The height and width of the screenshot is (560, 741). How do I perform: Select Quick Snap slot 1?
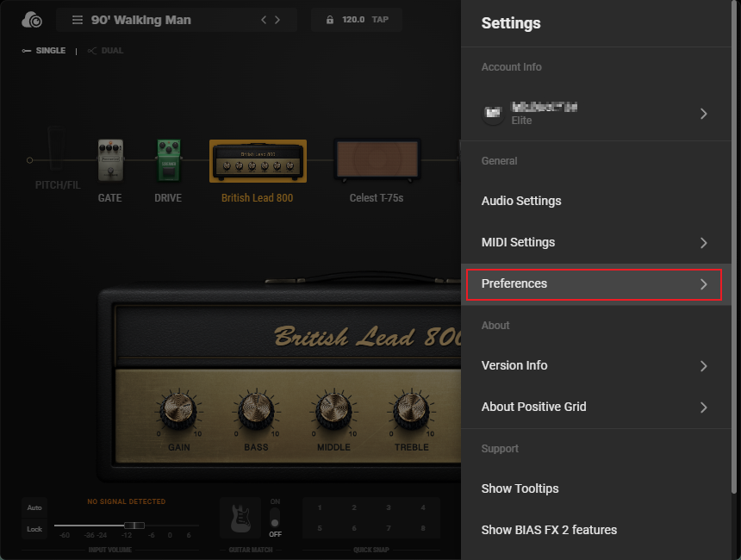pos(320,507)
